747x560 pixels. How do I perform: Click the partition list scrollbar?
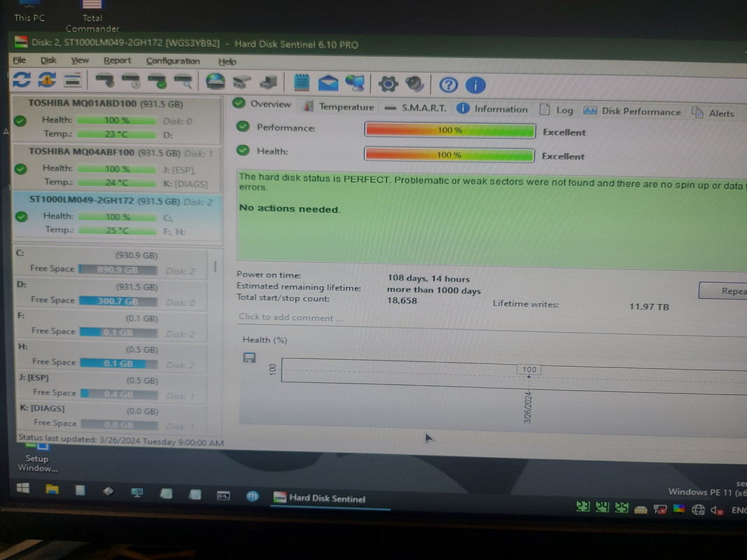tap(216, 266)
